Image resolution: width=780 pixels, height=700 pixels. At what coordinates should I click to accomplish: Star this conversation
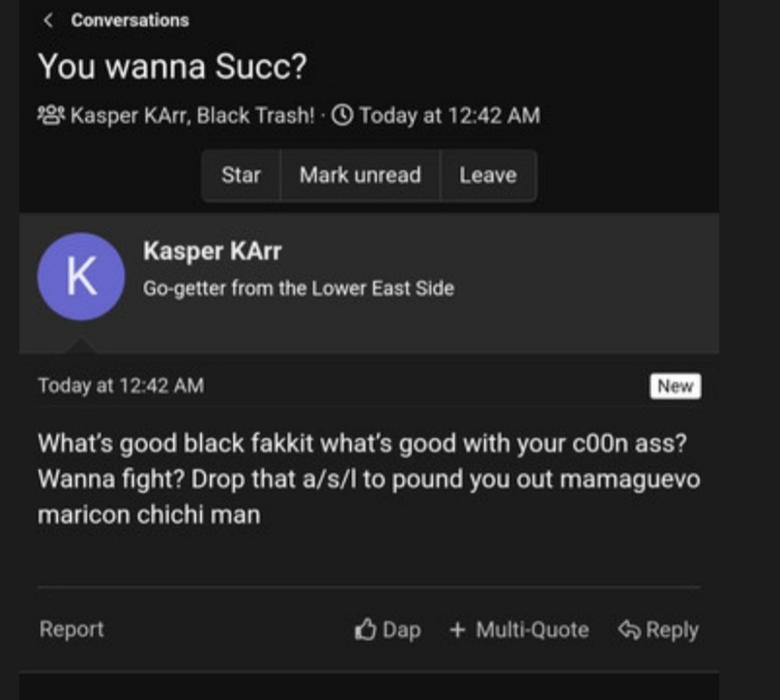click(241, 175)
